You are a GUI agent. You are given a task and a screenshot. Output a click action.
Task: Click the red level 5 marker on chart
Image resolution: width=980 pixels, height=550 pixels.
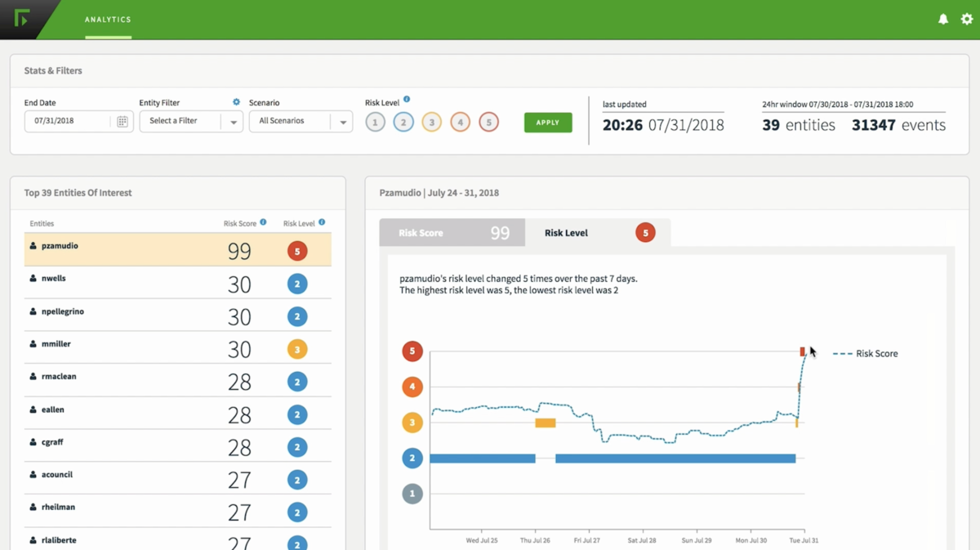802,351
